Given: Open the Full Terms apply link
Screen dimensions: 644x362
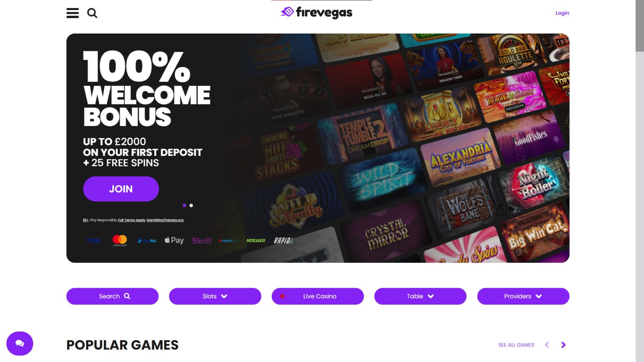Looking at the screenshot, I should pyautogui.click(x=132, y=220).
